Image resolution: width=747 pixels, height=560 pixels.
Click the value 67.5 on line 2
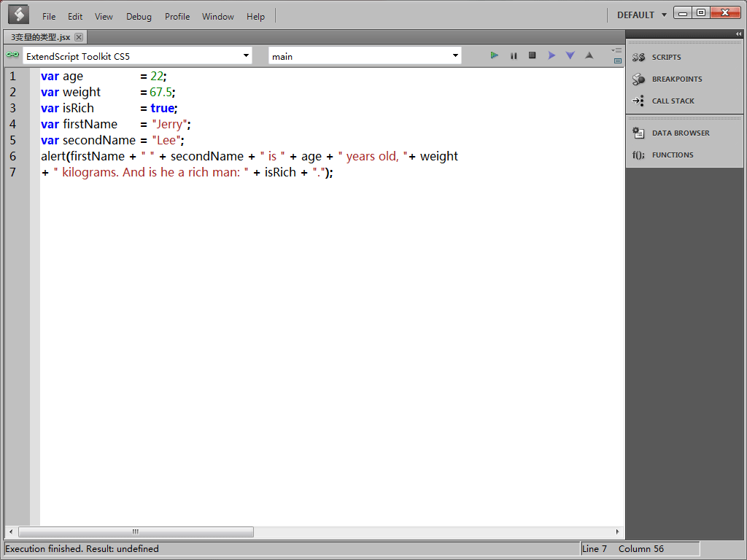160,92
